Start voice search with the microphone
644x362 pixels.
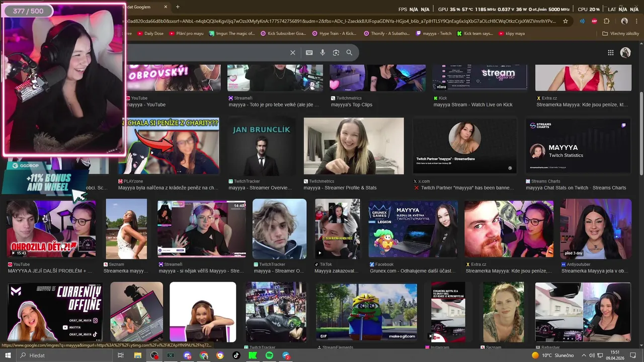point(323,53)
